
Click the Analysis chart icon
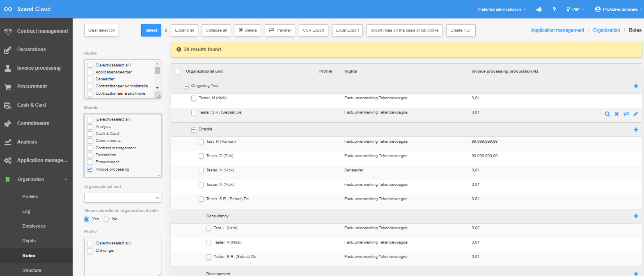pos(8,142)
